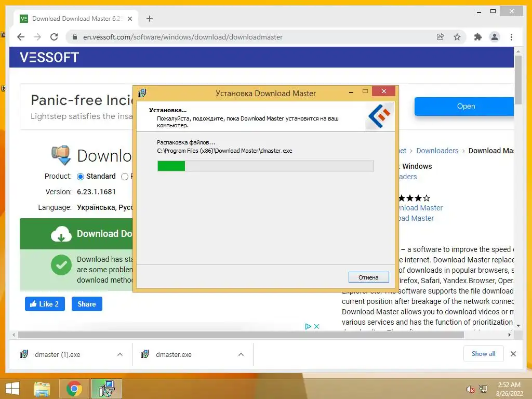Select the Standard product radio button
532x399 pixels.
point(81,177)
